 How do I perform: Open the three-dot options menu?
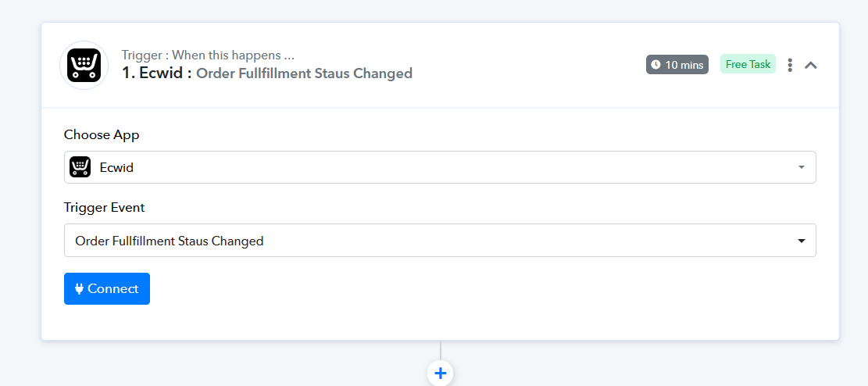(x=790, y=65)
